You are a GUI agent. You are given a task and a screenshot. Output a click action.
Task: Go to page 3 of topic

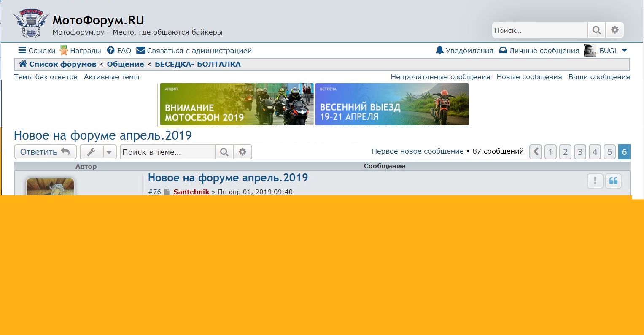coord(580,152)
